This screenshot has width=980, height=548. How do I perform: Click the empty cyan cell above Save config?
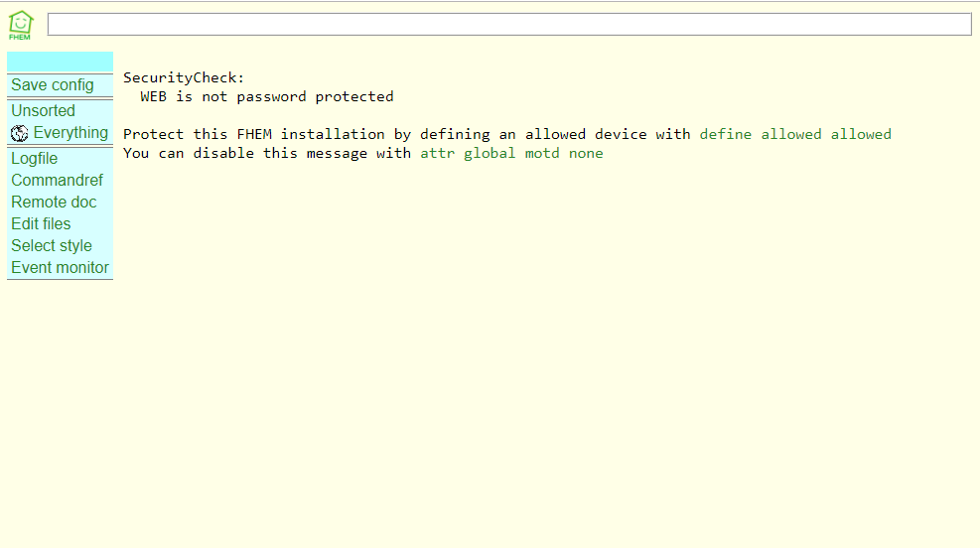60,62
